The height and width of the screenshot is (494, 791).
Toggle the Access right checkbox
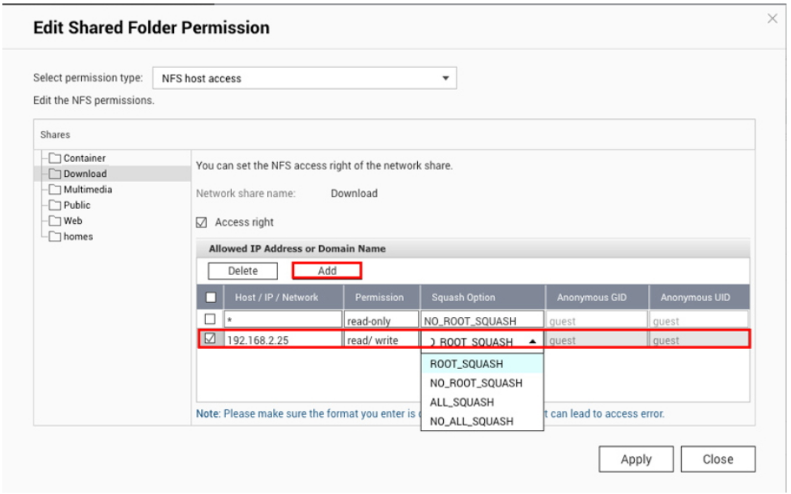click(x=201, y=223)
